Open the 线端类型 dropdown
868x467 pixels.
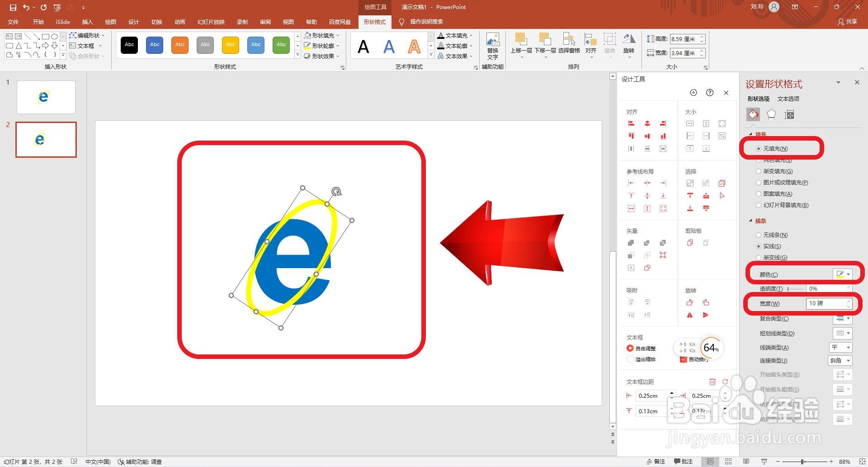841,347
